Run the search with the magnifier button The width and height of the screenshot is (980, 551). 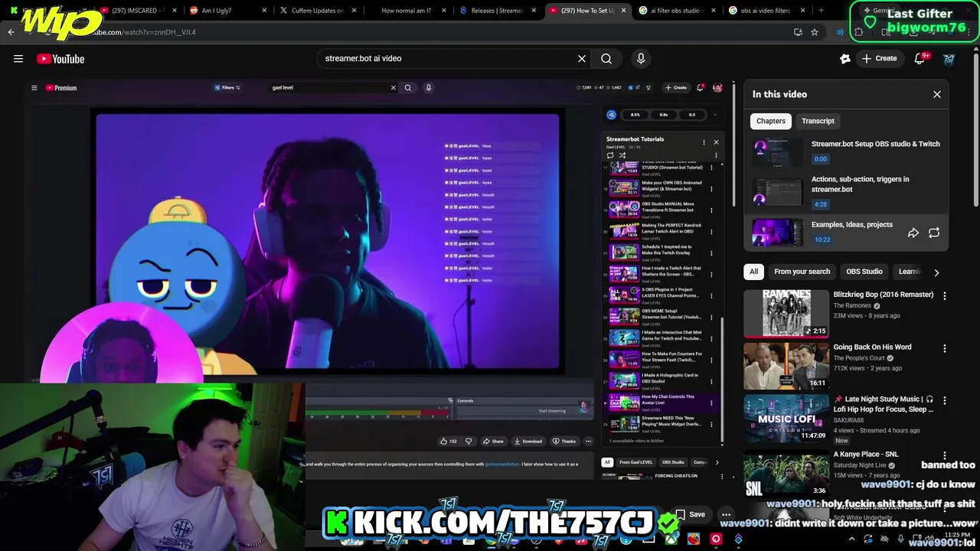606,58
